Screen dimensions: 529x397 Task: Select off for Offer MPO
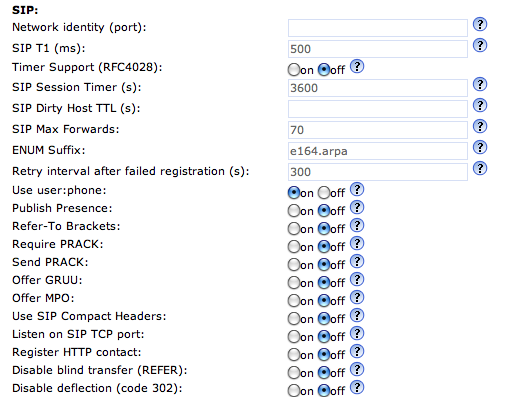(324, 301)
